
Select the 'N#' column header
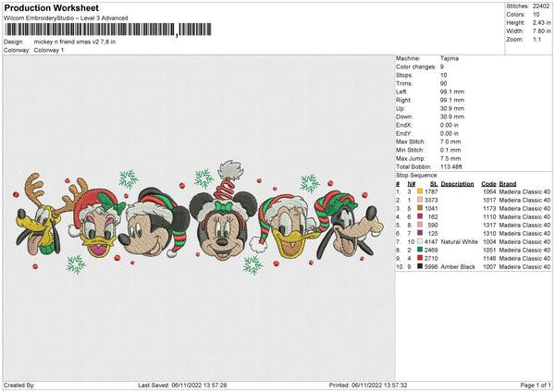[412, 184]
